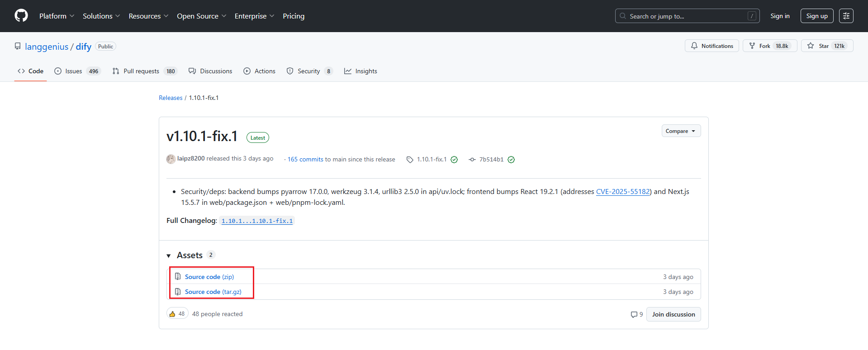This screenshot has width=868, height=350.
Task: Open the Compare dropdown
Action: [681, 131]
